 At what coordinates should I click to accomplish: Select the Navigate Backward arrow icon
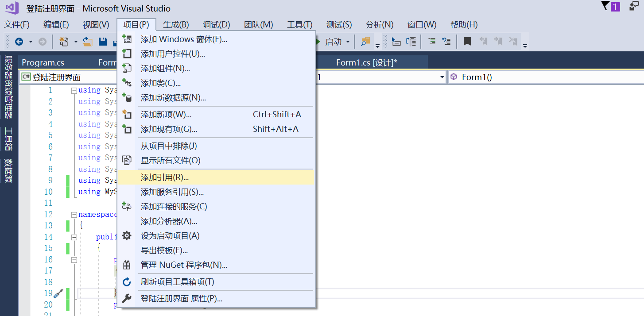tap(19, 41)
